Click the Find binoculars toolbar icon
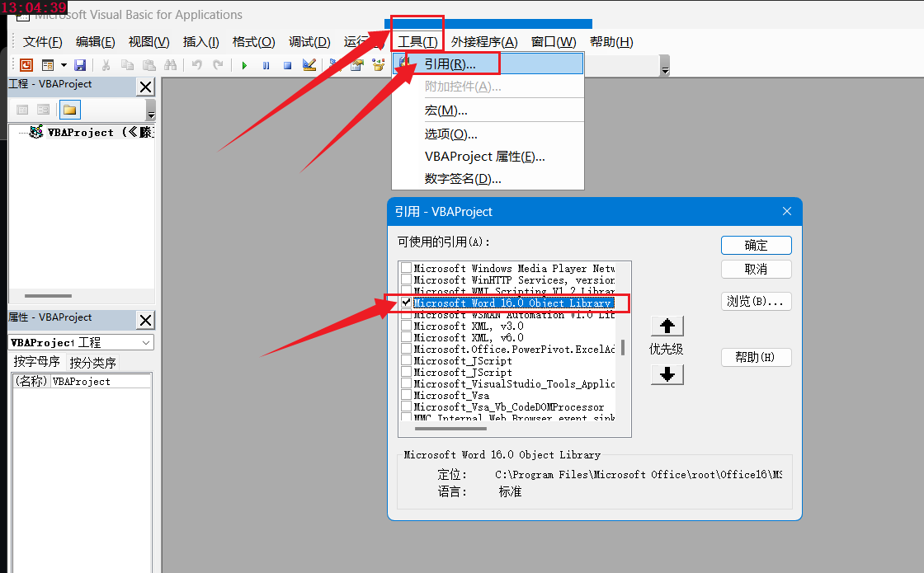This screenshot has width=924, height=573. pyautogui.click(x=170, y=65)
